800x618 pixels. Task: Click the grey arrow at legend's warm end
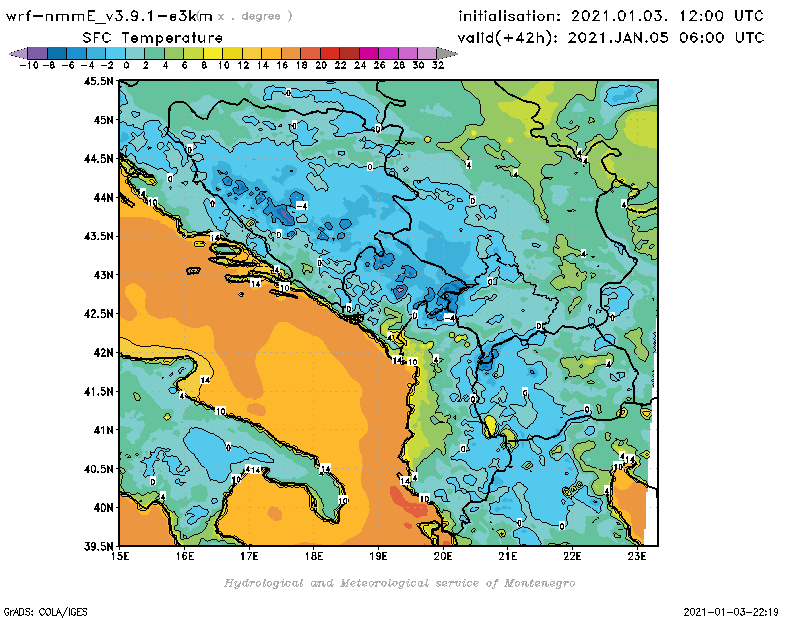point(447,53)
